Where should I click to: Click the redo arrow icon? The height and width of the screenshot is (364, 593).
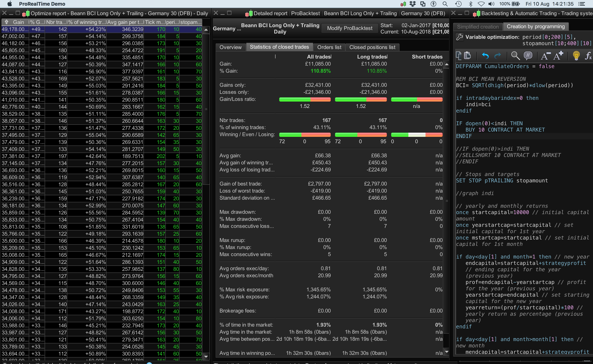(x=498, y=56)
